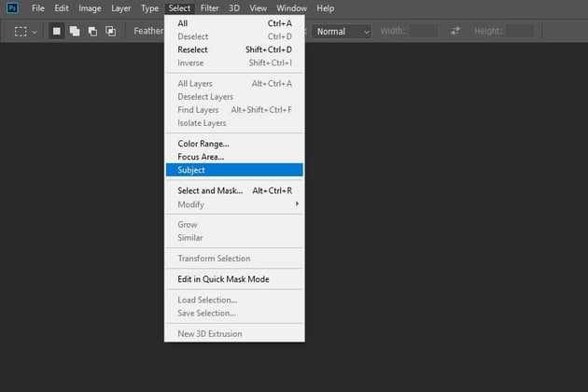Choose Reselect from the Select menu
Image resolution: width=588 pixels, height=392 pixels.
click(x=234, y=49)
